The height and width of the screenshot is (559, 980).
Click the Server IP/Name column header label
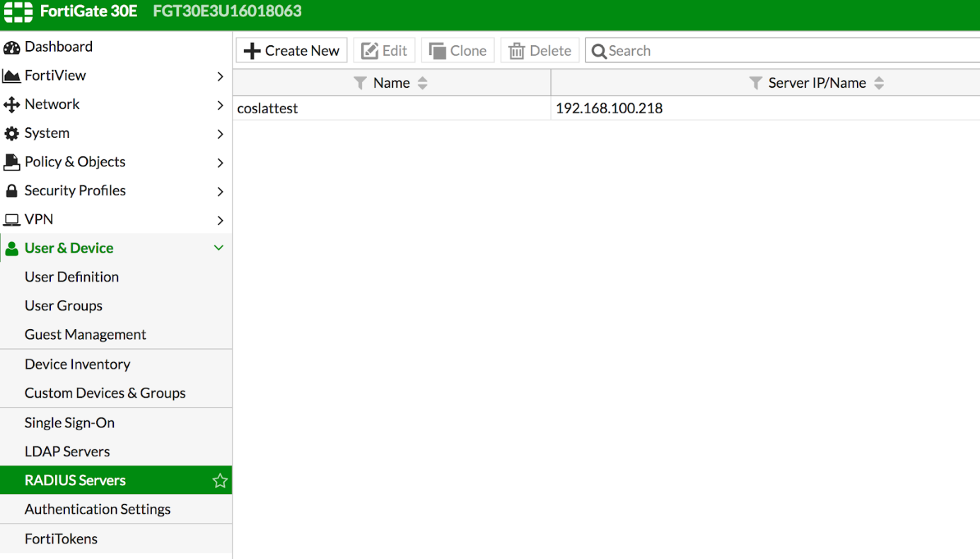pos(817,83)
